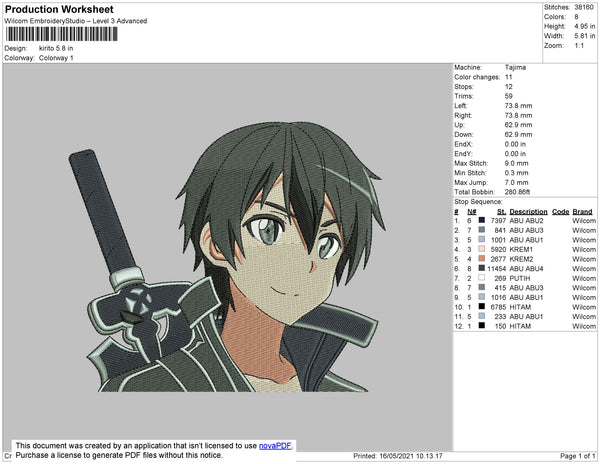Click the barcode under the worksheet title

click(x=62, y=34)
